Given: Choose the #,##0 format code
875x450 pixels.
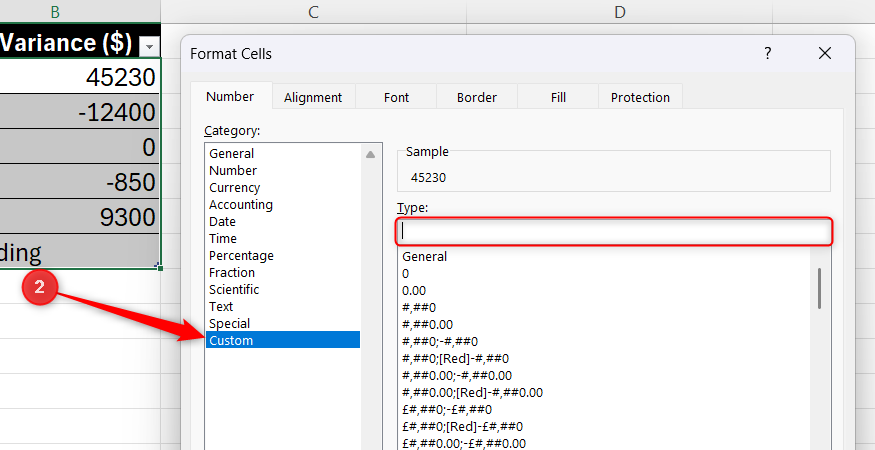Looking at the screenshot, I should [x=606, y=308].
